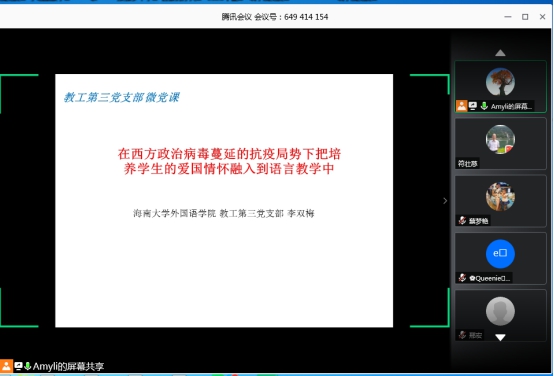Select the second participant's lakeside avatar
The height and width of the screenshot is (376, 554).
pyautogui.click(x=500, y=139)
